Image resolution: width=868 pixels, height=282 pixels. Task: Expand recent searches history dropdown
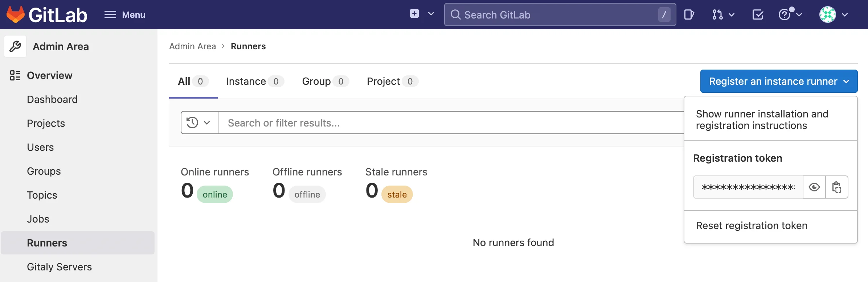(x=199, y=123)
